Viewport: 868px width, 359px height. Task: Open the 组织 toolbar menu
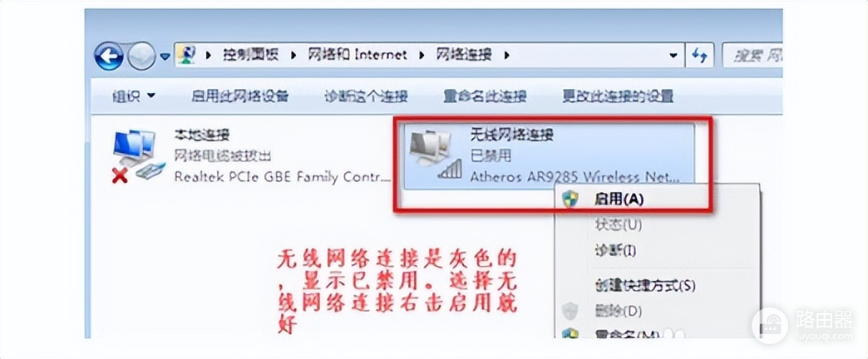(133, 96)
